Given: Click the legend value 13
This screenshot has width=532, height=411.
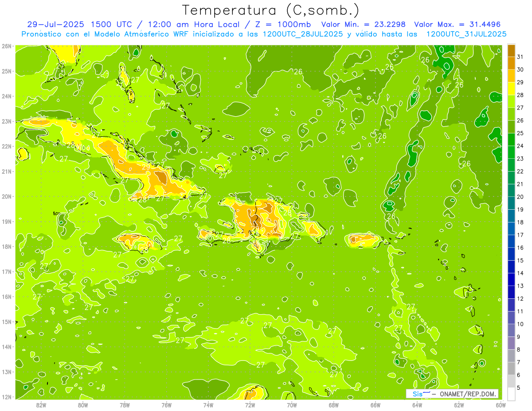Looking at the screenshot, I should point(520,286).
